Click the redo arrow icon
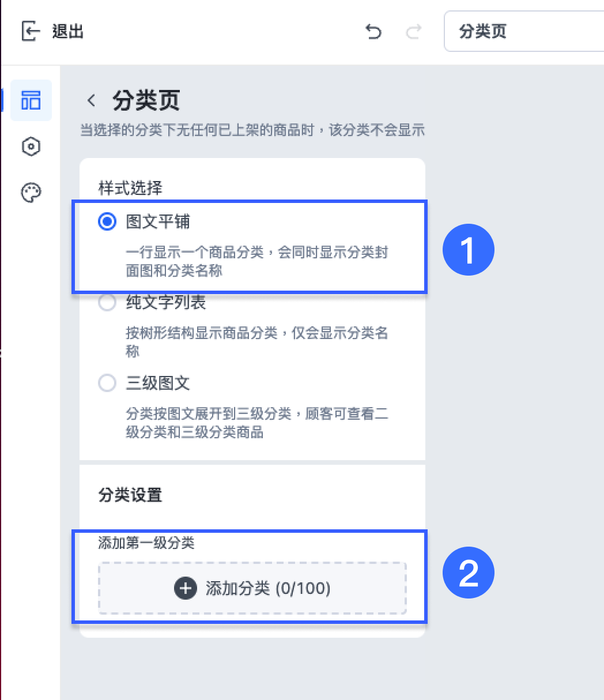Screen dimensions: 604x700 pyautogui.click(x=413, y=31)
